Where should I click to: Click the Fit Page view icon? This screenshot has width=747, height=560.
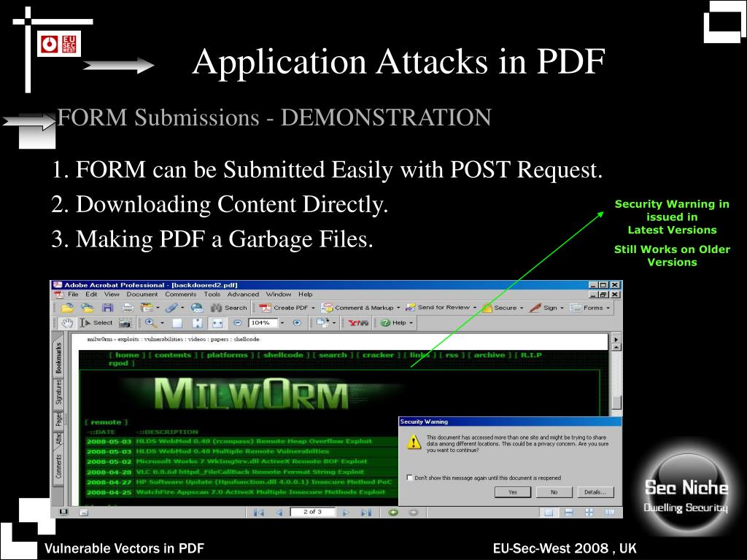click(197, 323)
